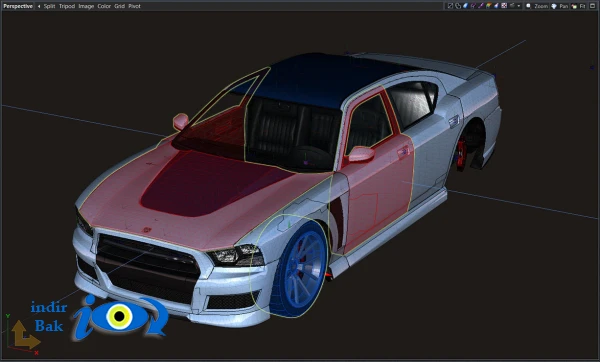Select the dark red hood stripe

tap(214, 183)
